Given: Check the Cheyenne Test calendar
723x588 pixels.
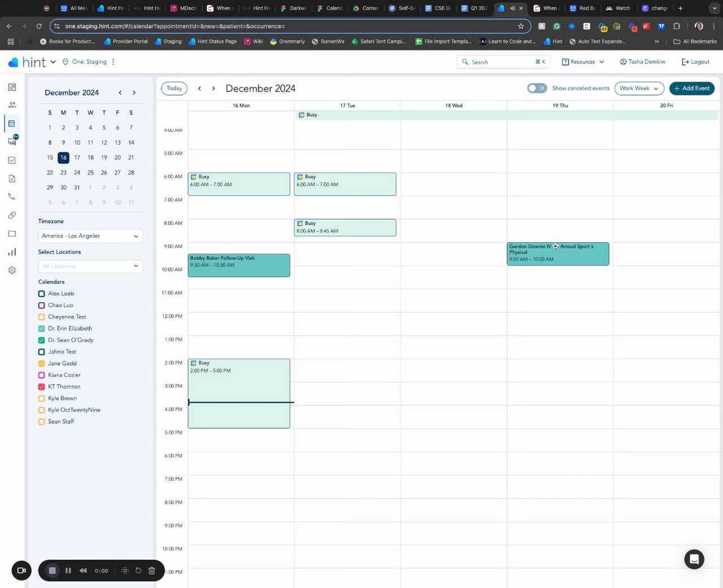Looking at the screenshot, I should (x=41, y=317).
